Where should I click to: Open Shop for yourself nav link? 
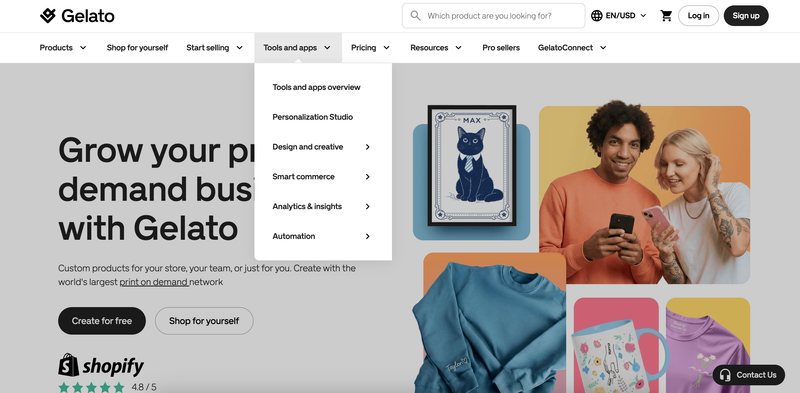(x=137, y=47)
